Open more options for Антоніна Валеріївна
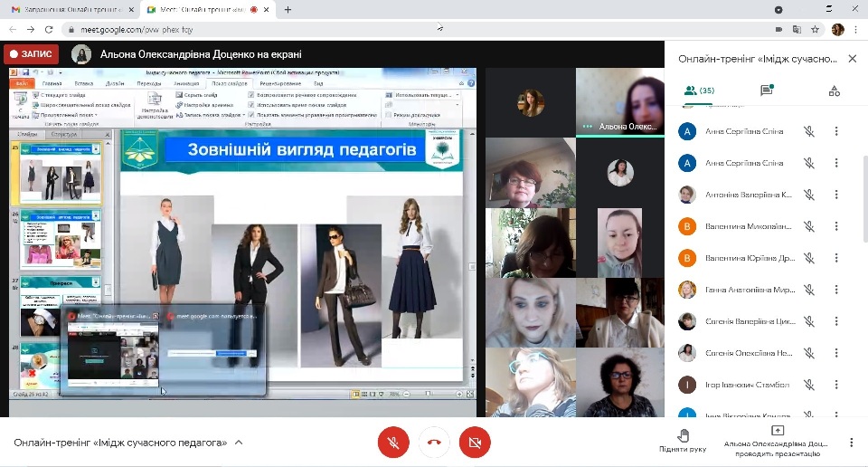868x467 pixels. pyautogui.click(x=836, y=195)
